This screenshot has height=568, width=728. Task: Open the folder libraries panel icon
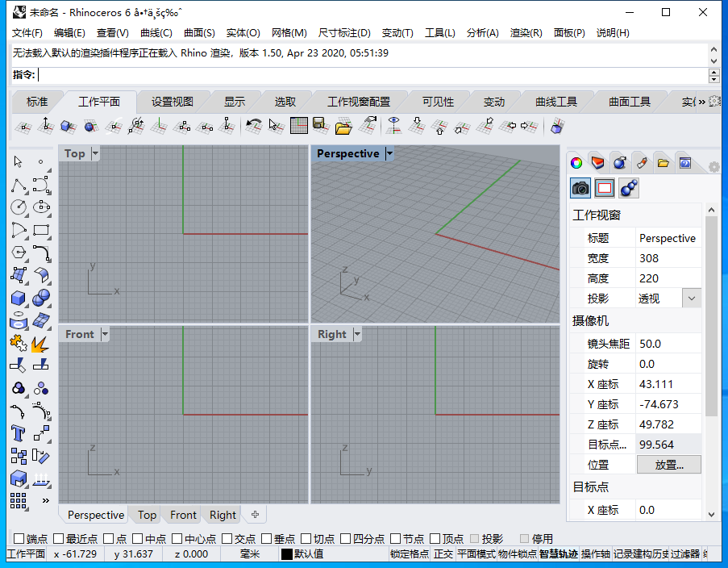(x=663, y=163)
